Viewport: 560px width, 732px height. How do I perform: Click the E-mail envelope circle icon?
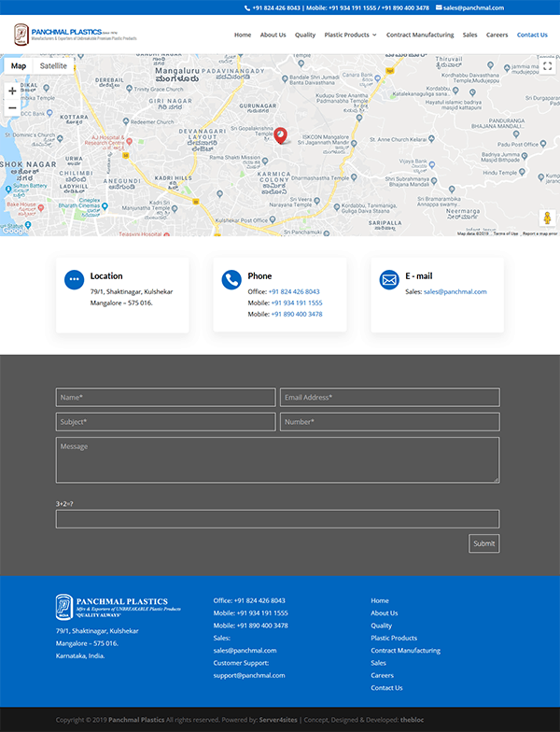(x=389, y=280)
